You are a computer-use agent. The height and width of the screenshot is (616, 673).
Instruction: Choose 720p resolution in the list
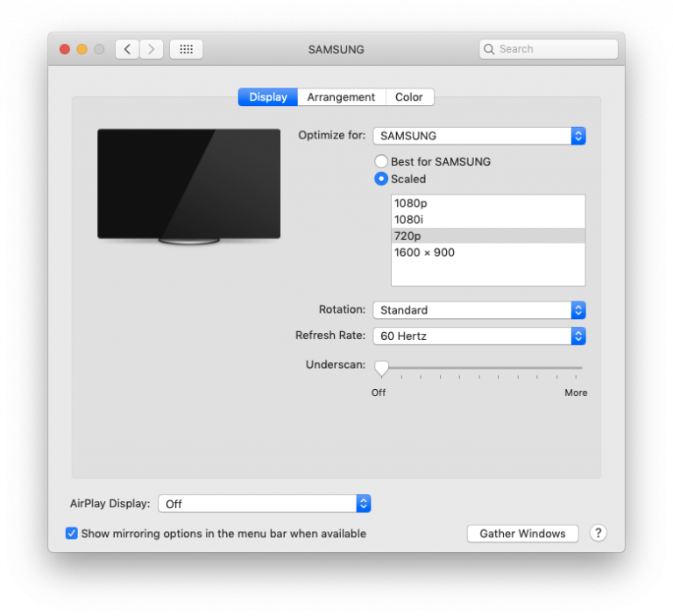tap(488, 236)
